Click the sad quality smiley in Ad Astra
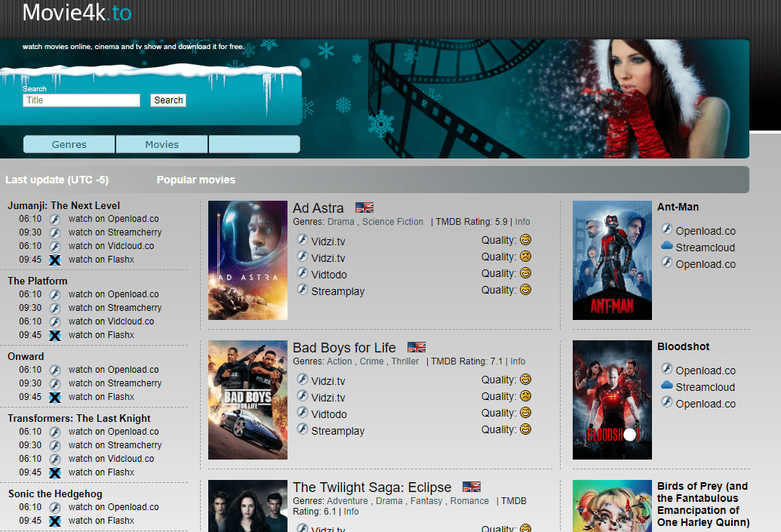The width and height of the screenshot is (781, 532). click(x=525, y=257)
